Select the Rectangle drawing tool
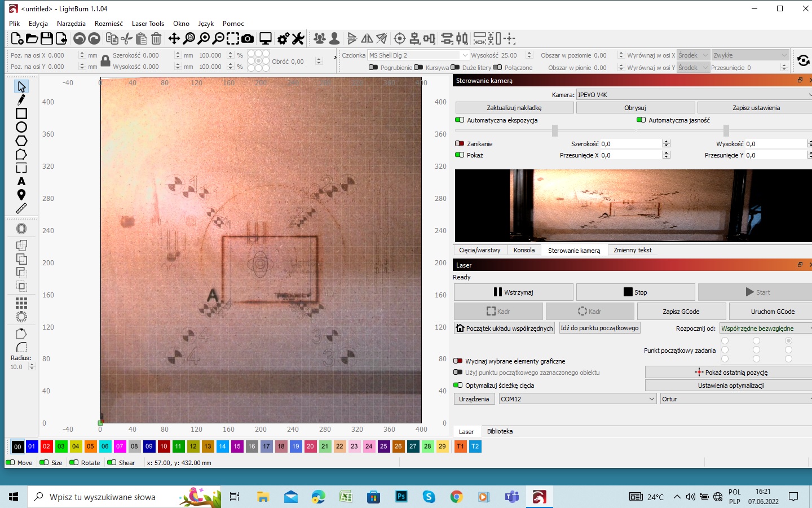The image size is (812, 508). [x=21, y=113]
